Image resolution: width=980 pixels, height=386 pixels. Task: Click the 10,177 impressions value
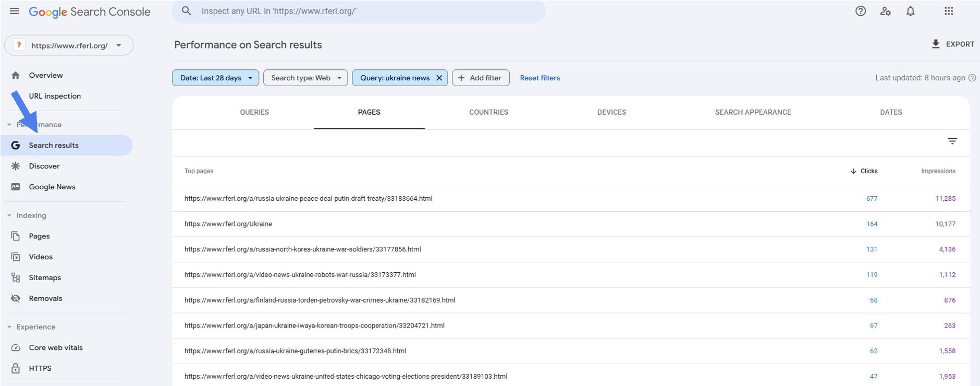(945, 224)
